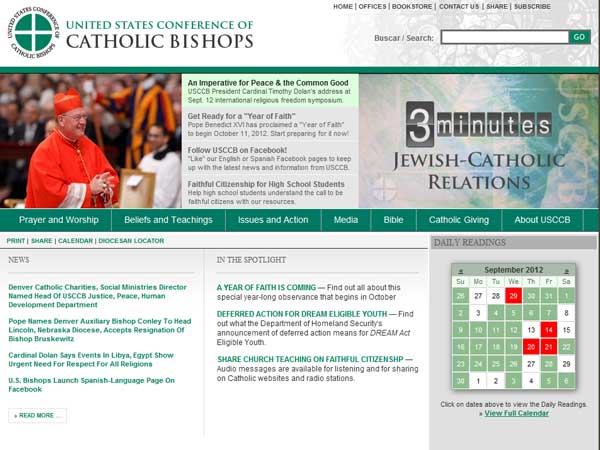Select An Imperative for Peace headline

268,83
